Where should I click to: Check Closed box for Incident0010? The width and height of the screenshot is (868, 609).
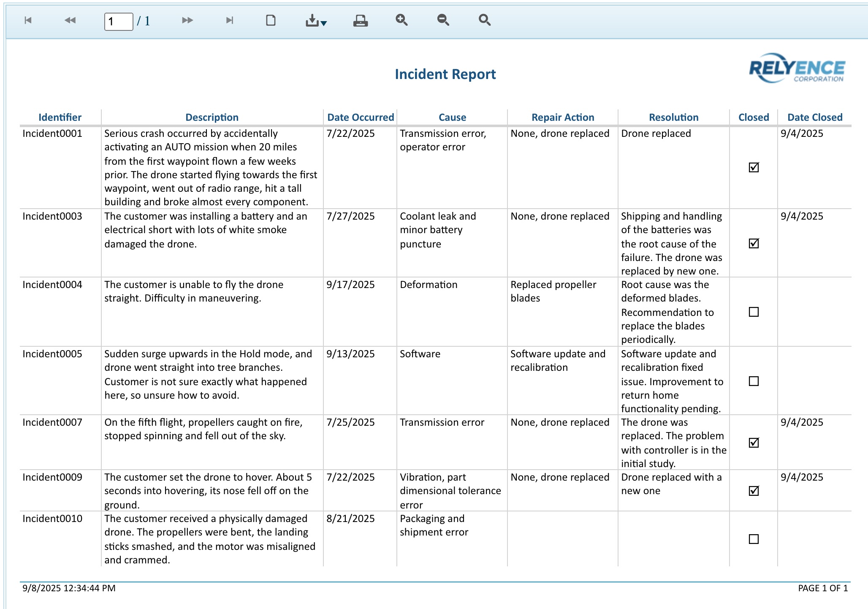point(754,539)
